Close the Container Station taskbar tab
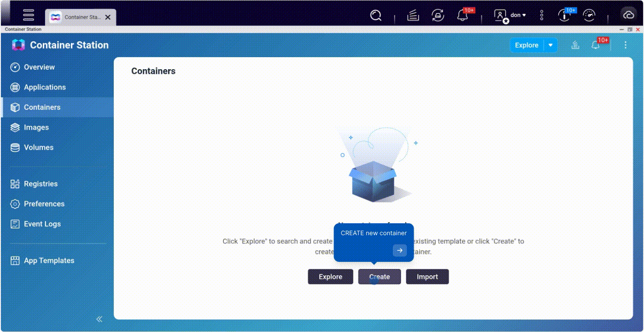This screenshot has width=644, height=332. click(x=108, y=17)
